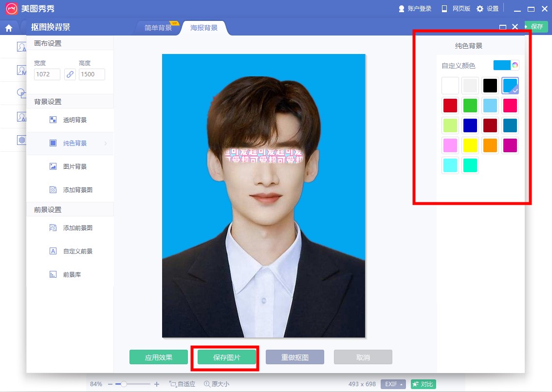Click the home icon in the top-left
This screenshot has width=552, height=392.
(9, 28)
